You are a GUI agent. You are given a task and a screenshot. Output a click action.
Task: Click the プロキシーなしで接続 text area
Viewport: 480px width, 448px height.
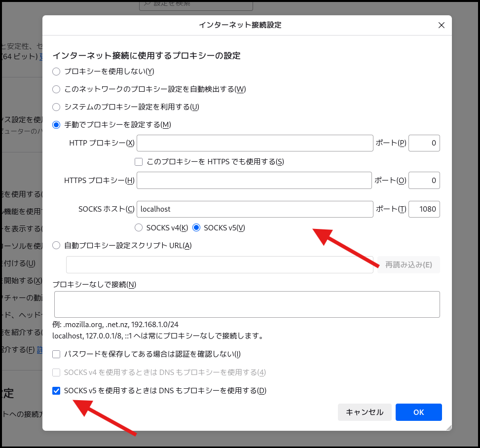pos(247,304)
